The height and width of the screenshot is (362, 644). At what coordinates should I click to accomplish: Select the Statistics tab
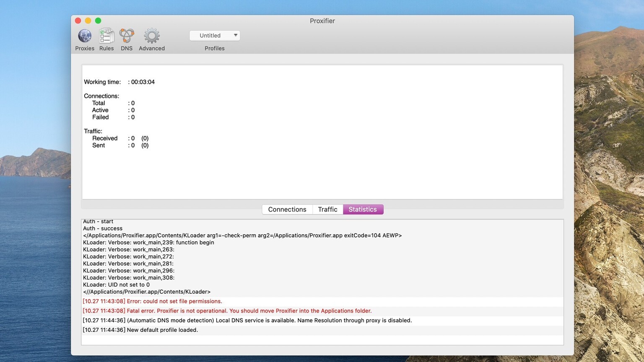[363, 209]
